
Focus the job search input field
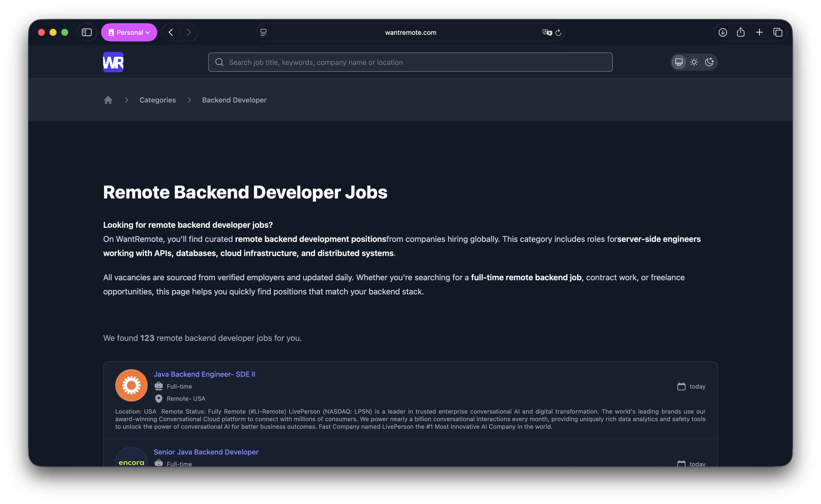[x=410, y=62]
